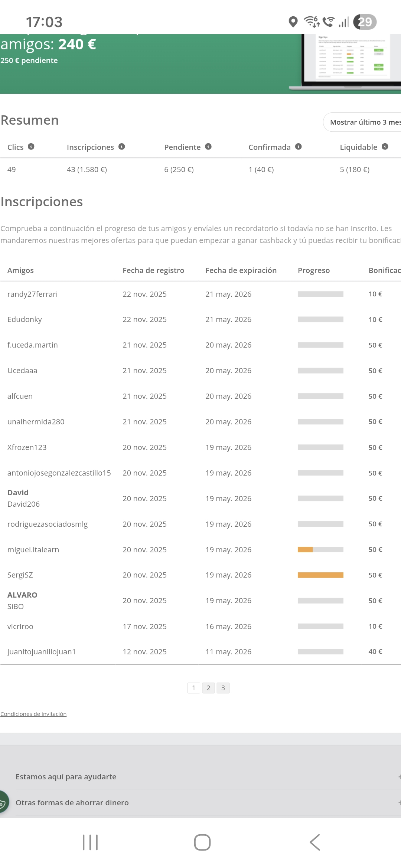Open the Pendiente info tooltip icon
This screenshot has width=401, height=868.
208,147
